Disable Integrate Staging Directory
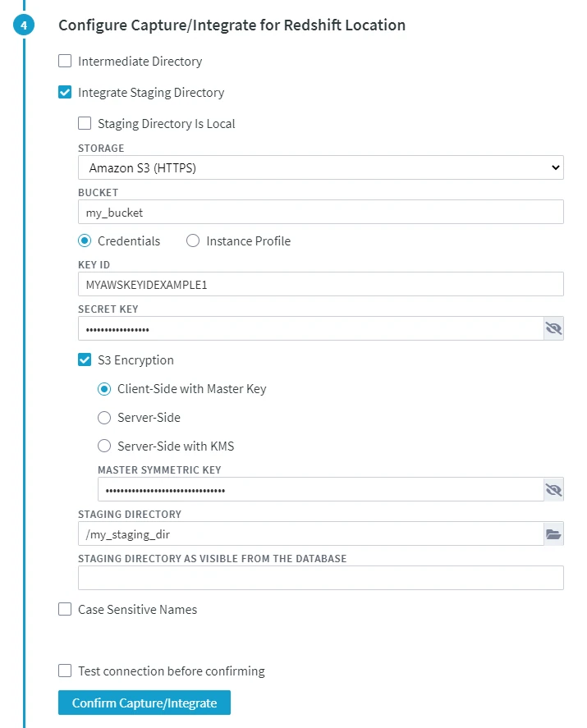Image resolution: width=587 pixels, height=728 pixels. click(x=65, y=92)
